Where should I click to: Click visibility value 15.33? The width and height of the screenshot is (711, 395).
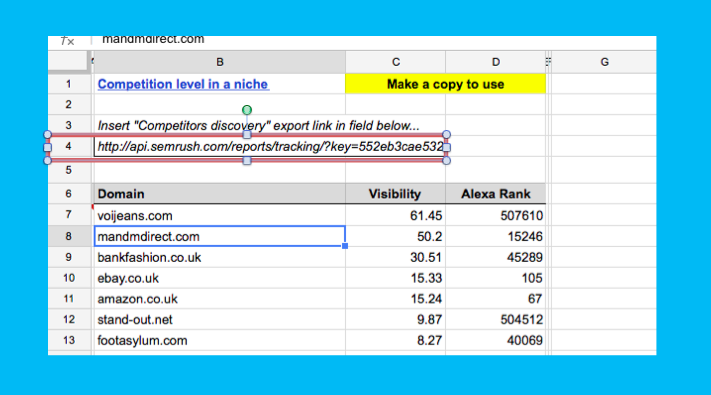[x=426, y=278]
